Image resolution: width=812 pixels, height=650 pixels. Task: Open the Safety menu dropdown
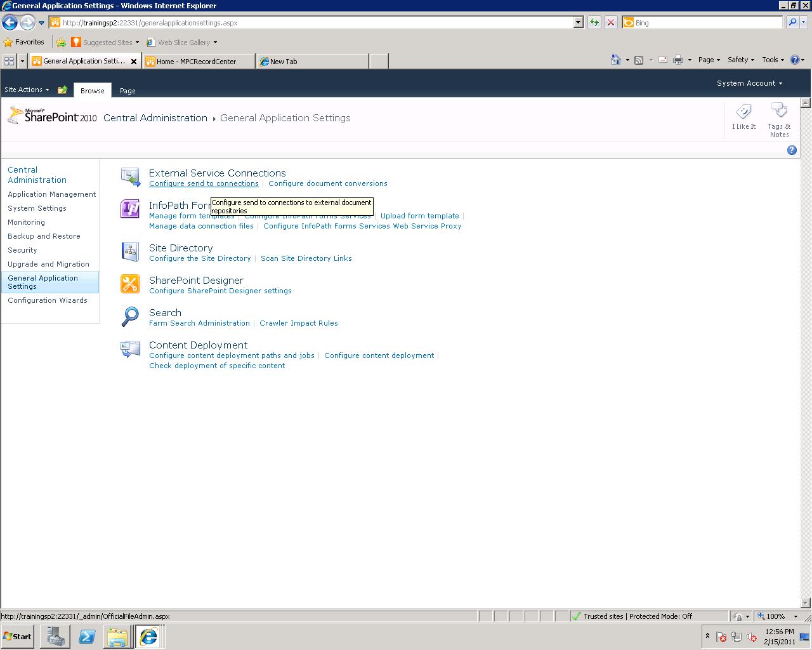(x=740, y=60)
